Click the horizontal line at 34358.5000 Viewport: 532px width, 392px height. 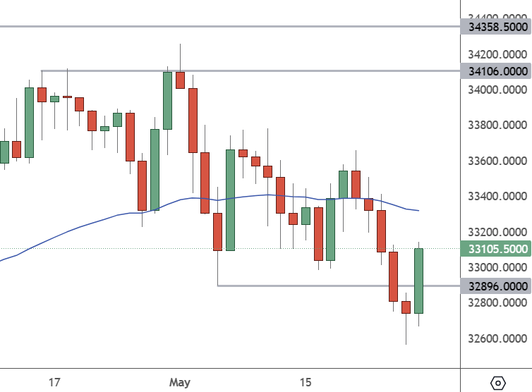(212, 27)
